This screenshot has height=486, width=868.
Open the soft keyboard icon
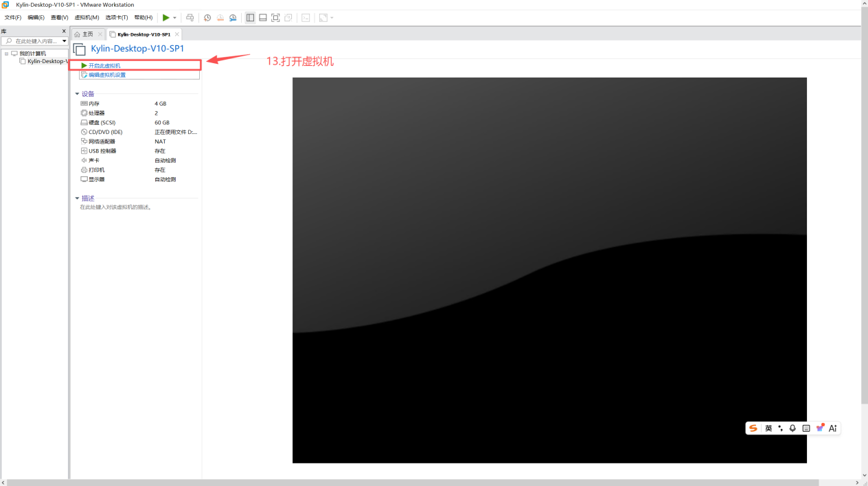click(806, 428)
